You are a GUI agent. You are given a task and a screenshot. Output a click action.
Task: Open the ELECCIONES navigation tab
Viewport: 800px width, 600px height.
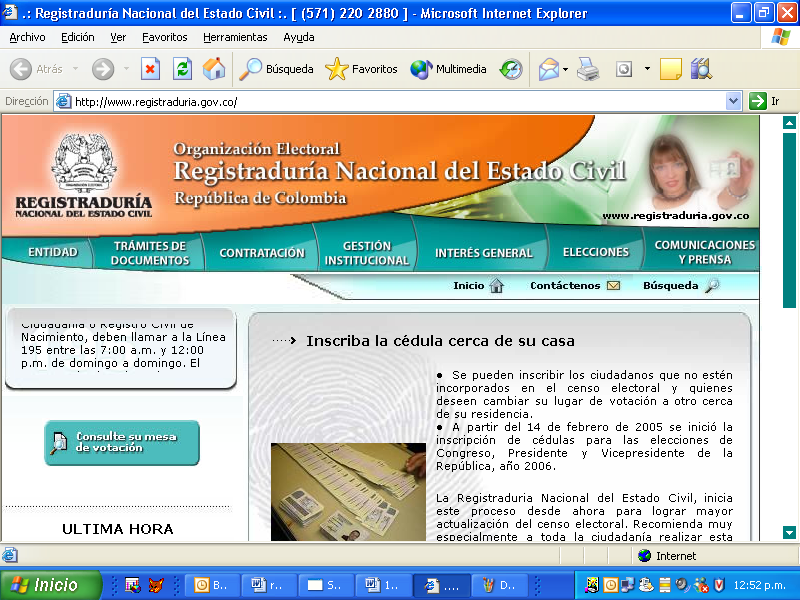coord(596,252)
